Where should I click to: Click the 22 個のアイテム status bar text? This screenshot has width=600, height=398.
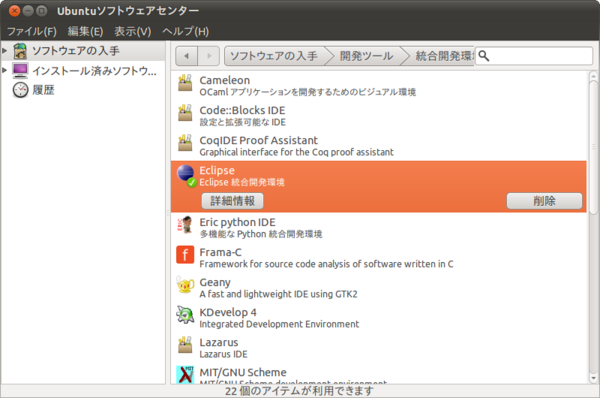[x=299, y=391]
